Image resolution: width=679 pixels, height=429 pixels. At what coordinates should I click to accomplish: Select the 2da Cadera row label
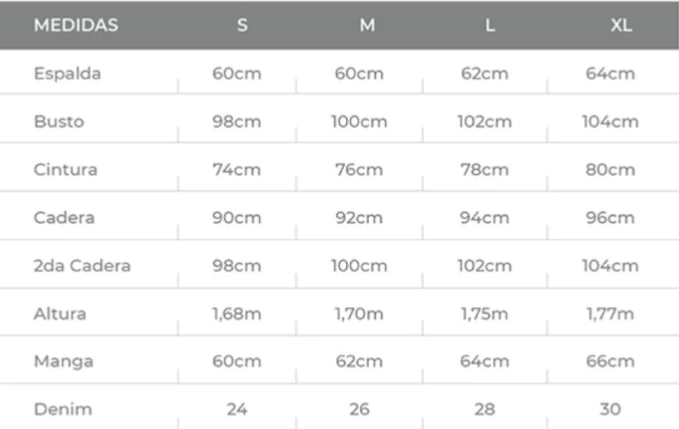[82, 266]
